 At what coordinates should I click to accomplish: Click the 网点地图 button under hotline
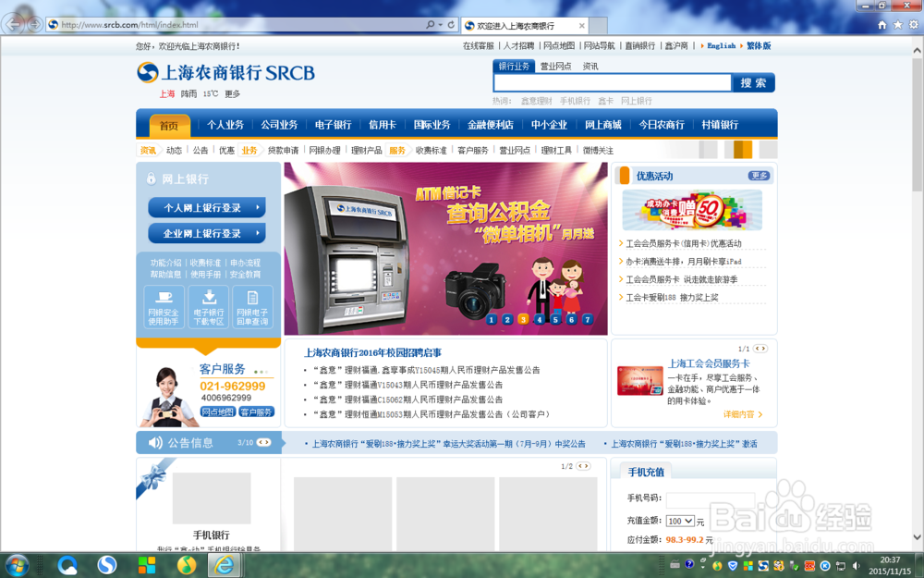pyautogui.click(x=217, y=412)
